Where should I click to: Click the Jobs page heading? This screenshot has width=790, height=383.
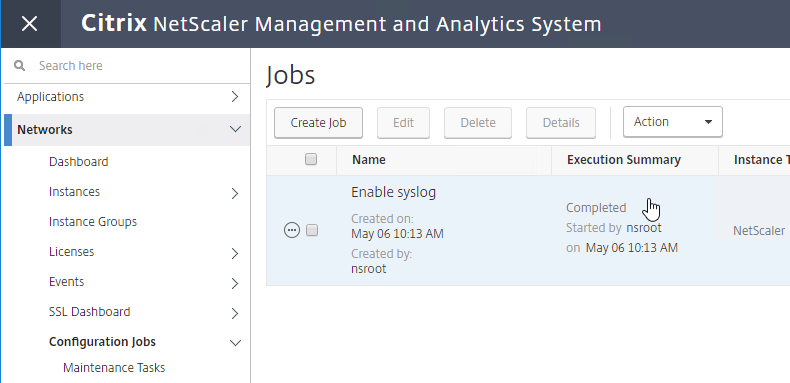coord(291,76)
